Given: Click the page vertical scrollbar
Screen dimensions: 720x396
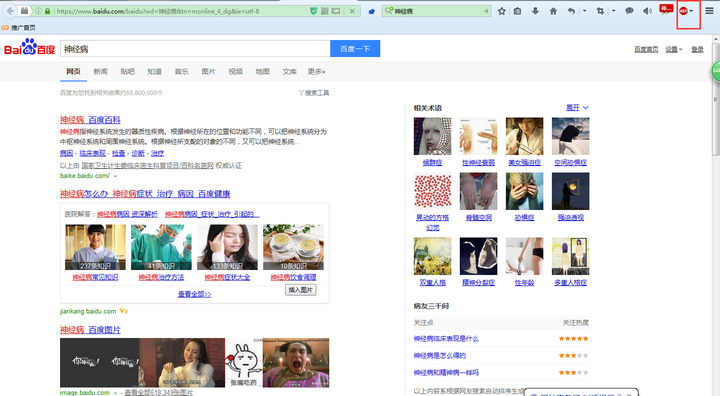Looking at the screenshot, I should point(715,216).
